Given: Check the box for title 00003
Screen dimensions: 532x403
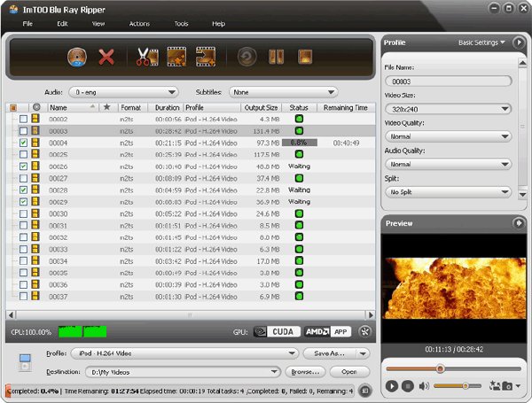Looking at the screenshot, I should click(23, 131).
